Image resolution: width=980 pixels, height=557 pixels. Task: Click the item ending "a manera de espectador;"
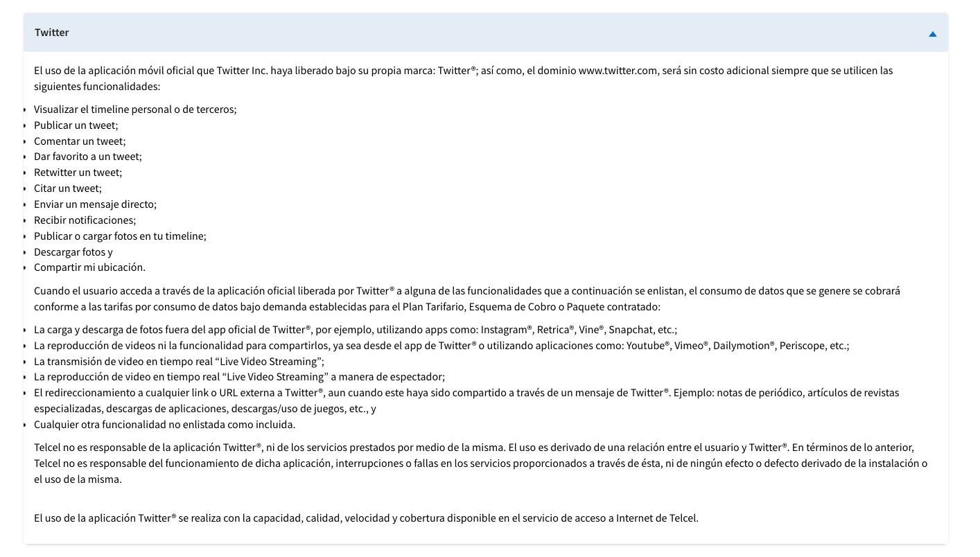coord(239,377)
